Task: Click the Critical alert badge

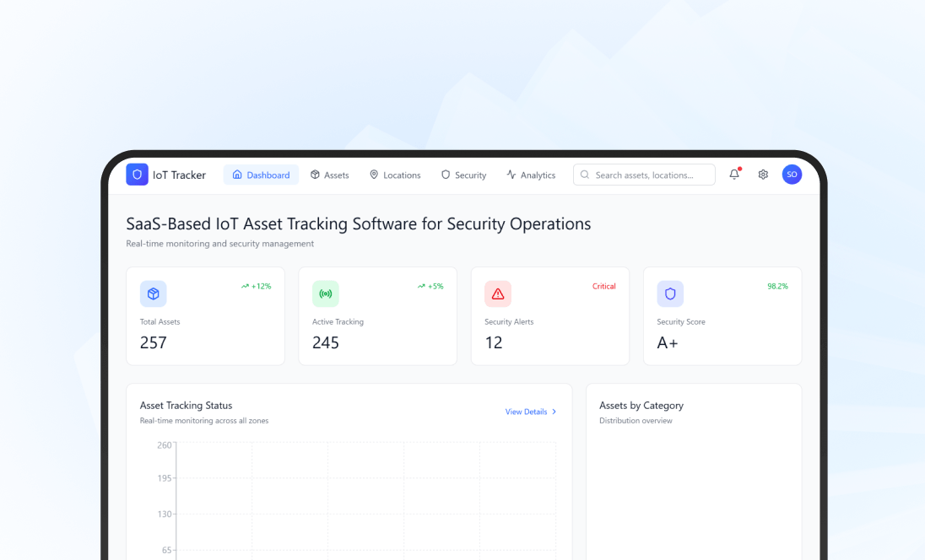Action: tap(603, 286)
